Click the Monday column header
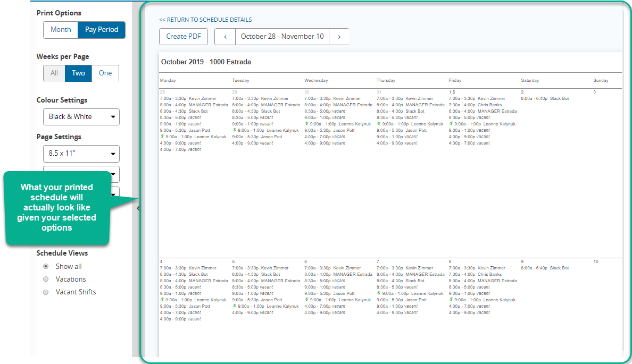 point(168,81)
